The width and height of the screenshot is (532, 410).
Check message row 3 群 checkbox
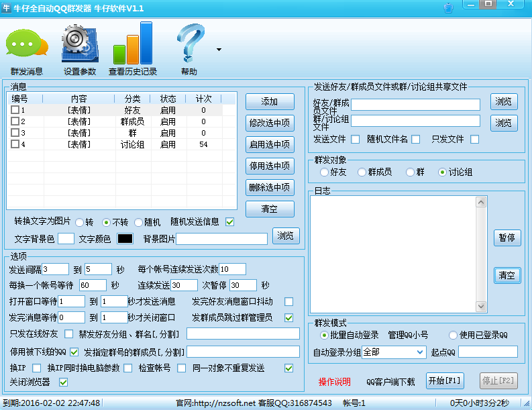point(15,132)
